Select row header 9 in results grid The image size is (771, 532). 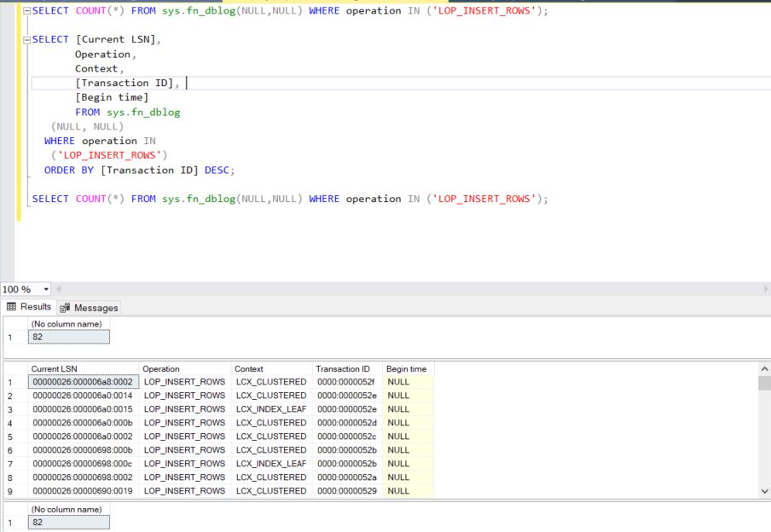(x=15, y=491)
